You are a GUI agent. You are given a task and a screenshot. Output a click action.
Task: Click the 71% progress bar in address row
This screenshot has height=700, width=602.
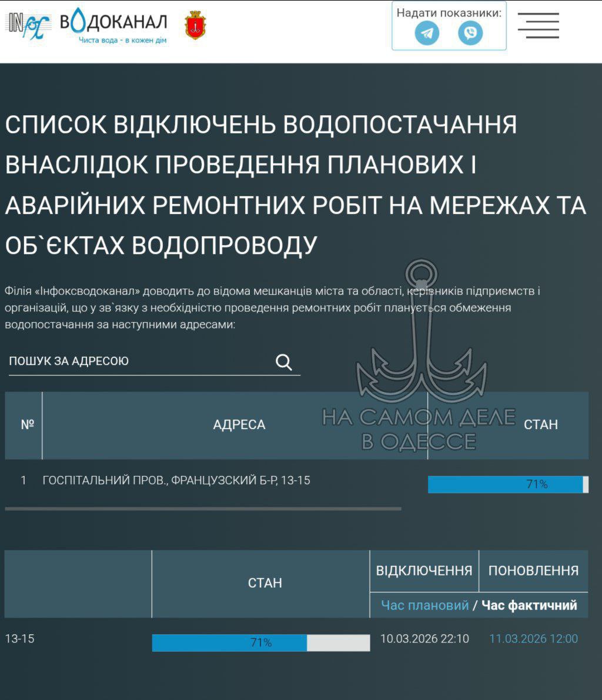[x=507, y=484]
